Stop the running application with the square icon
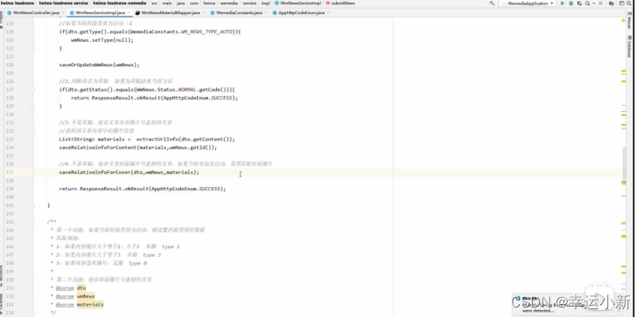This screenshot has height=318, width=644. (600, 3)
